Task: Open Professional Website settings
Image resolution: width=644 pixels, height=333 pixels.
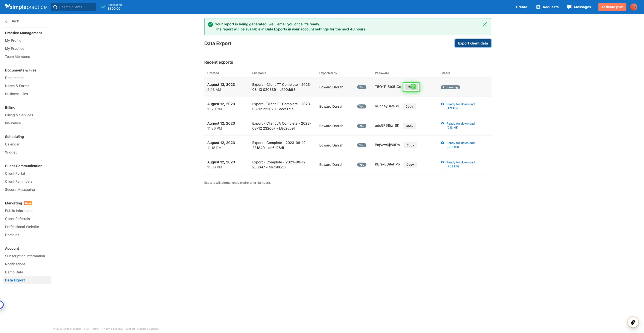Action: tap(22, 227)
